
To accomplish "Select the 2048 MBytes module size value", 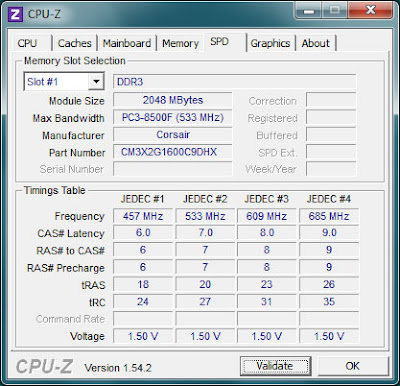I will 173,100.
